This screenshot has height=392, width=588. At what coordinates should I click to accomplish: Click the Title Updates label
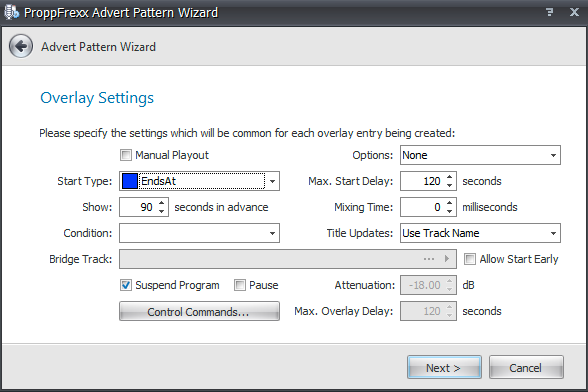coord(360,233)
